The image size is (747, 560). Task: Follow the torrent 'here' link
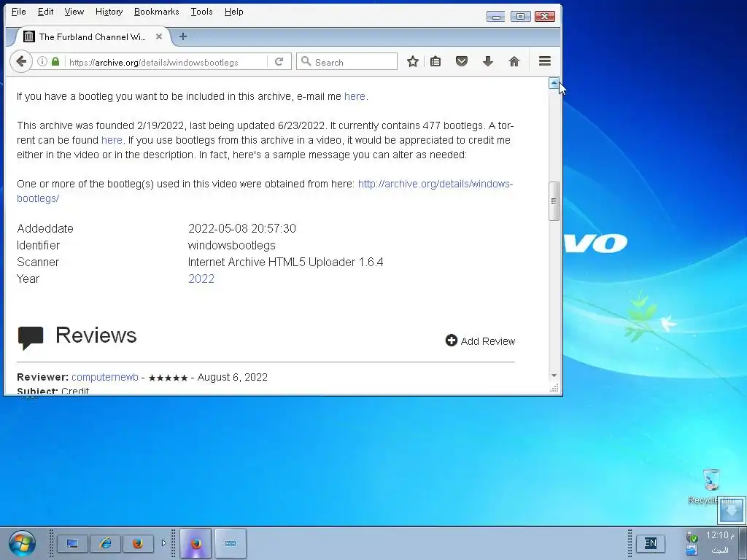(112, 140)
